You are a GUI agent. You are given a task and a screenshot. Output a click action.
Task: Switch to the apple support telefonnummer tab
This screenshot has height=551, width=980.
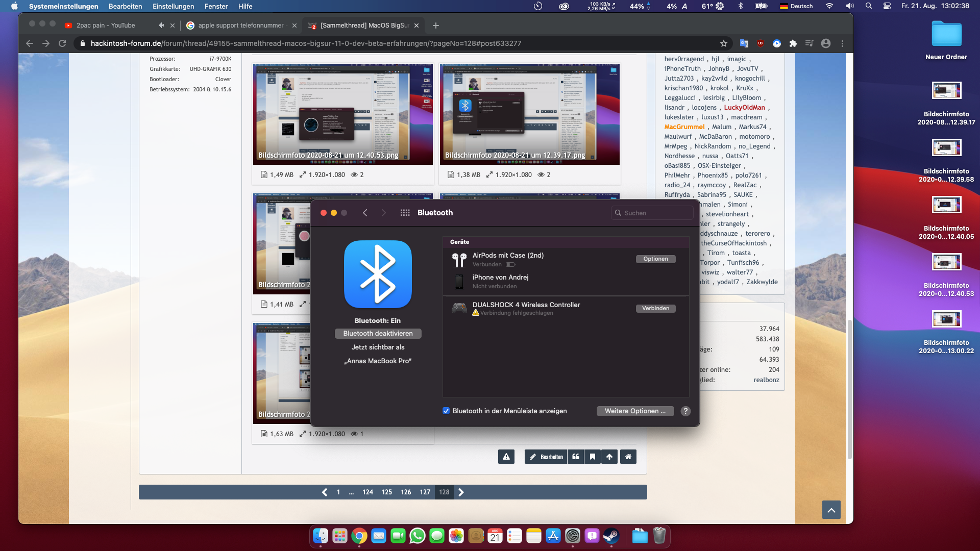240,25
